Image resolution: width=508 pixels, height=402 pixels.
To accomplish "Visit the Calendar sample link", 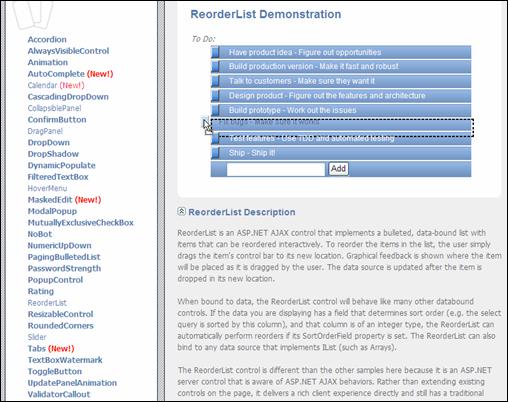I will 42,85.
